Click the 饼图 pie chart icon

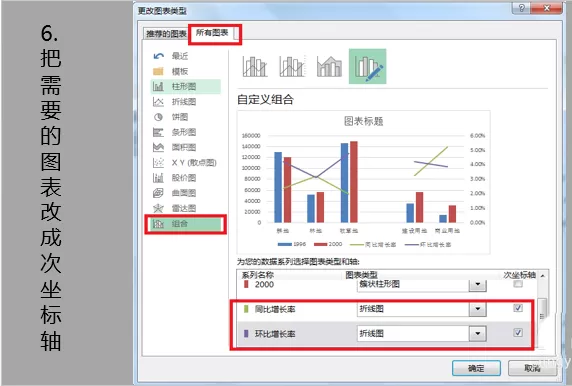[x=158, y=117]
